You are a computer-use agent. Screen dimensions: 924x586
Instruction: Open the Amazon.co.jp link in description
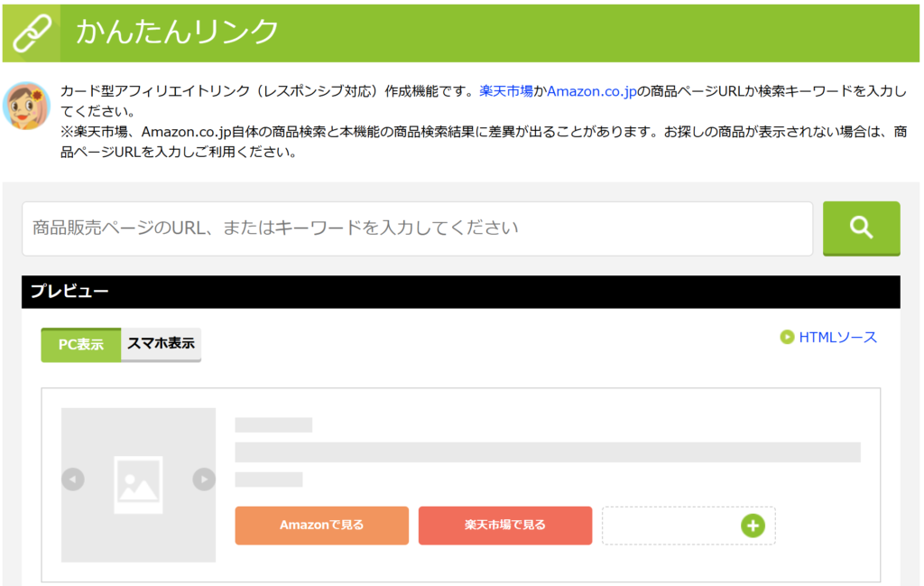coord(592,91)
